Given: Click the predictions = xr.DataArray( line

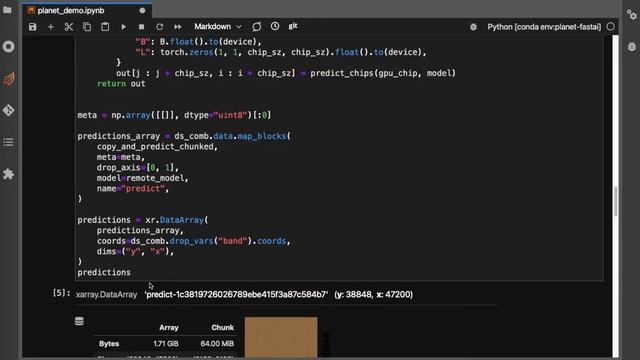Looking at the screenshot, I should pos(143,220).
